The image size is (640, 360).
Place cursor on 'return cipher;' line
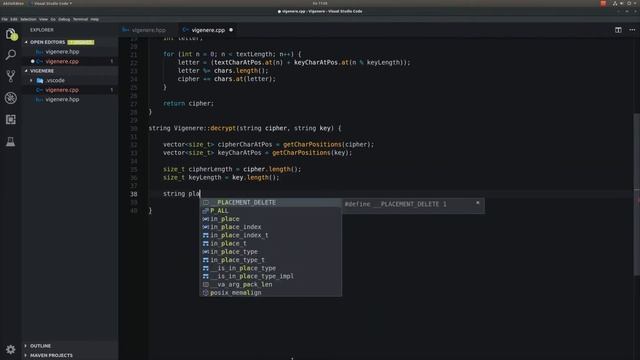pos(188,104)
